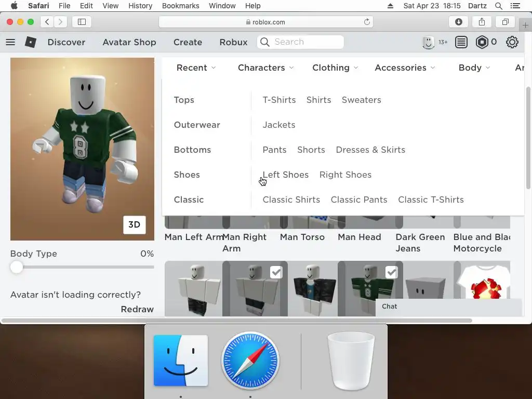Open the Apple menu
The height and width of the screenshot is (399, 532).
[14, 6]
